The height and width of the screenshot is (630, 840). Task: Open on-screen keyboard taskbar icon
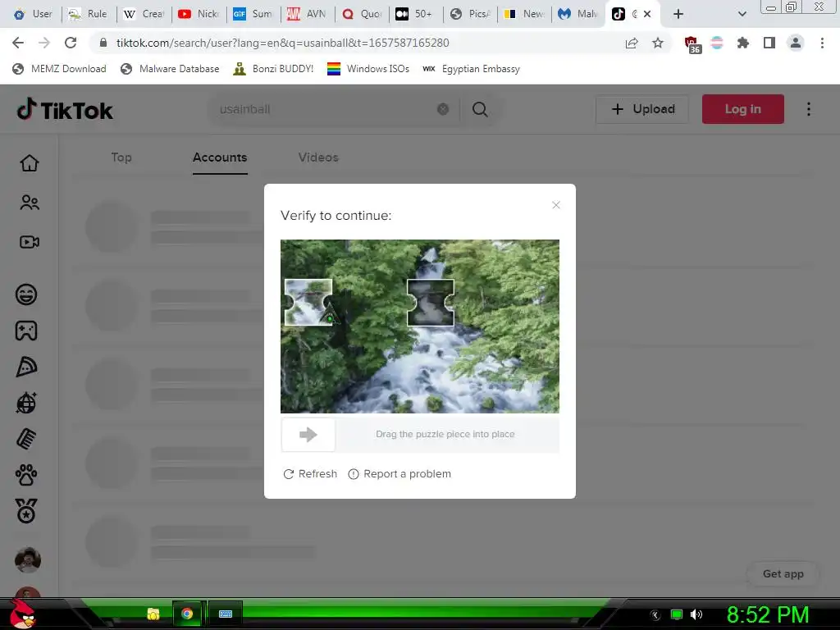[x=226, y=614]
